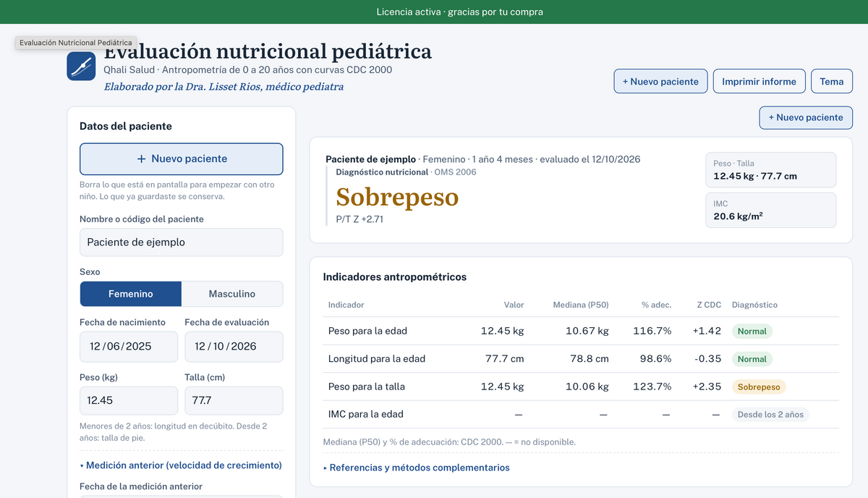Click the Nombre o código del paciente field
Image resolution: width=868 pixels, height=498 pixels.
[182, 242]
